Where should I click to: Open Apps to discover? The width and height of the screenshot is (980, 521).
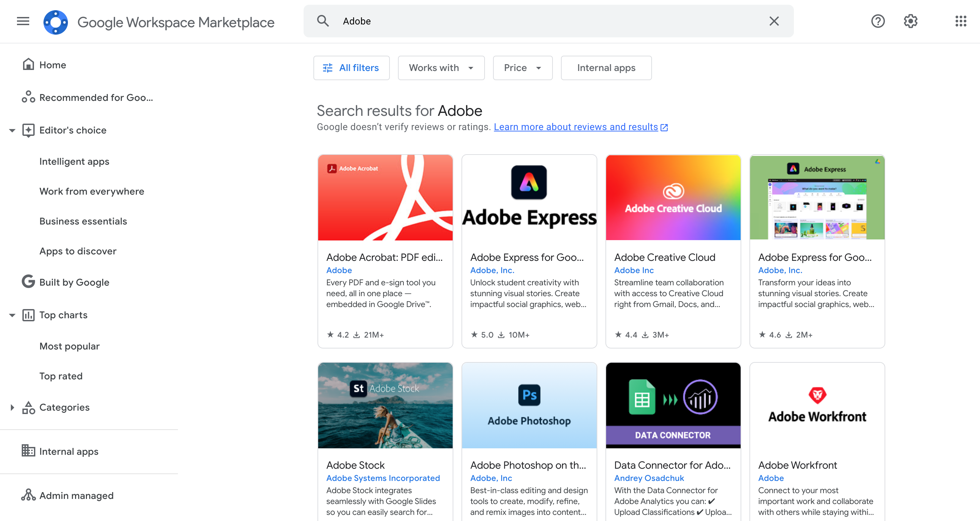[x=78, y=251]
